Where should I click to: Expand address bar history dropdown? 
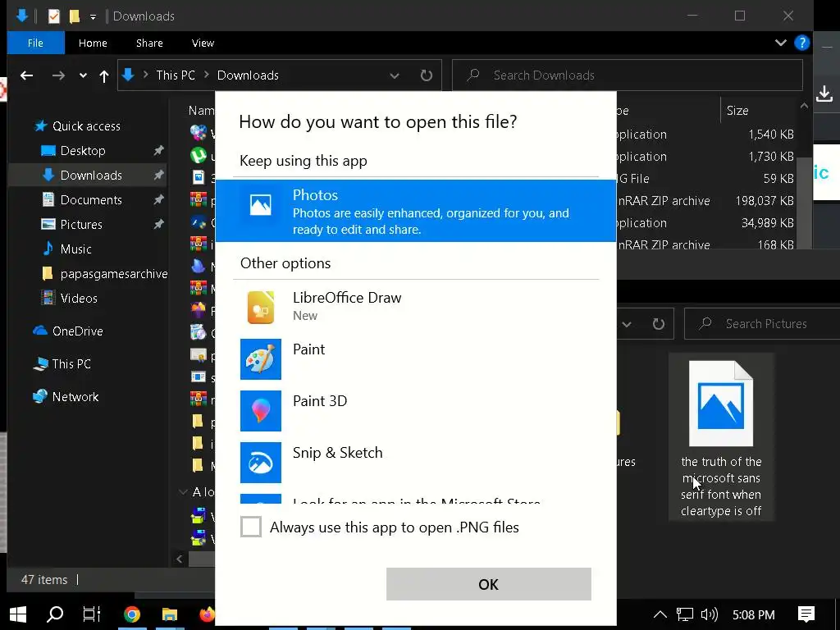(x=395, y=75)
